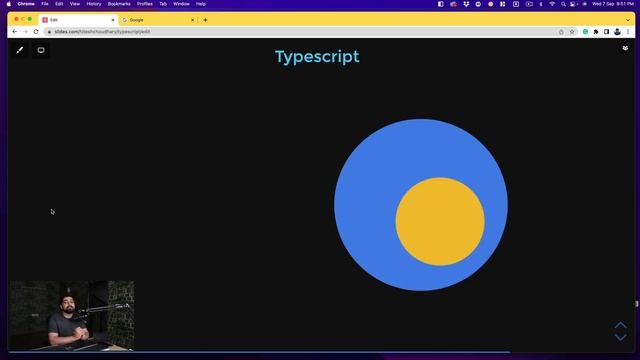Open the green extension icon in toolbar
Viewport: 640px width, 360px height.
(585, 31)
